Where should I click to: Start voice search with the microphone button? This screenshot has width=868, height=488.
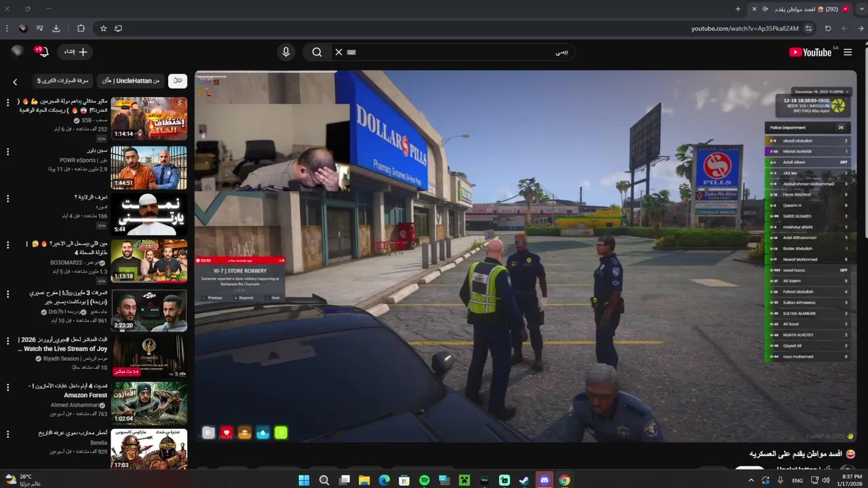[285, 52]
